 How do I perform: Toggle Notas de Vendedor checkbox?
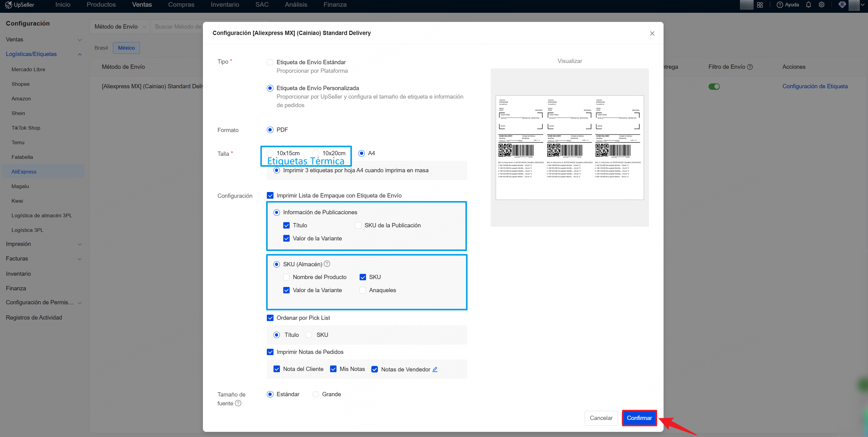pyautogui.click(x=374, y=369)
